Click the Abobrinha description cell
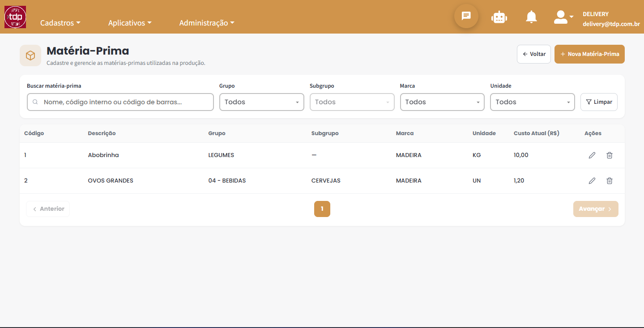 103,155
